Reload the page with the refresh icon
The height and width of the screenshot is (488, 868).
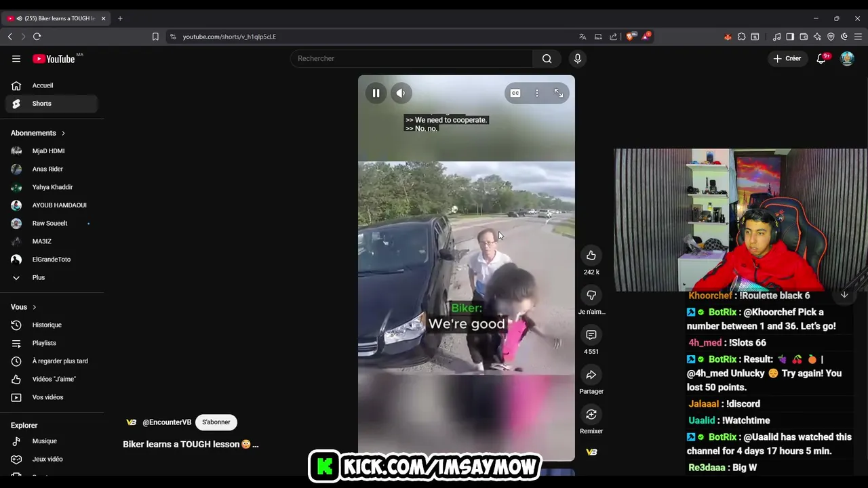(x=37, y=37)
